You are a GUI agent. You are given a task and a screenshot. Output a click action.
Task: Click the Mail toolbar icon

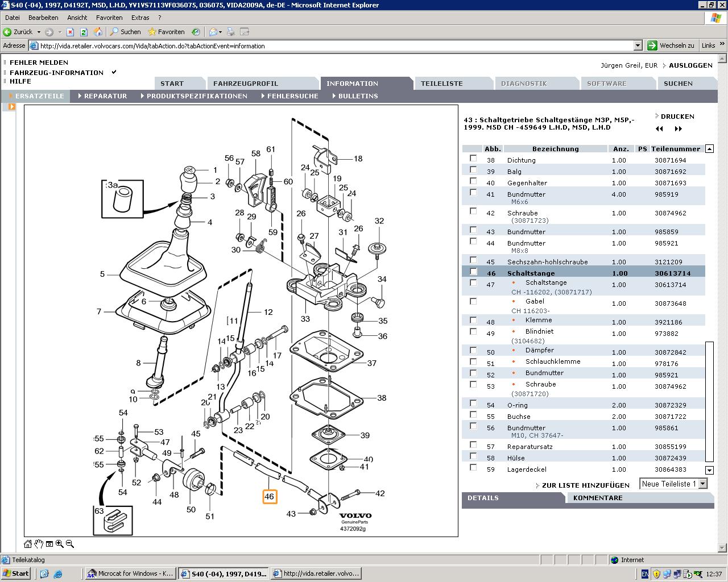pos(213,32)
